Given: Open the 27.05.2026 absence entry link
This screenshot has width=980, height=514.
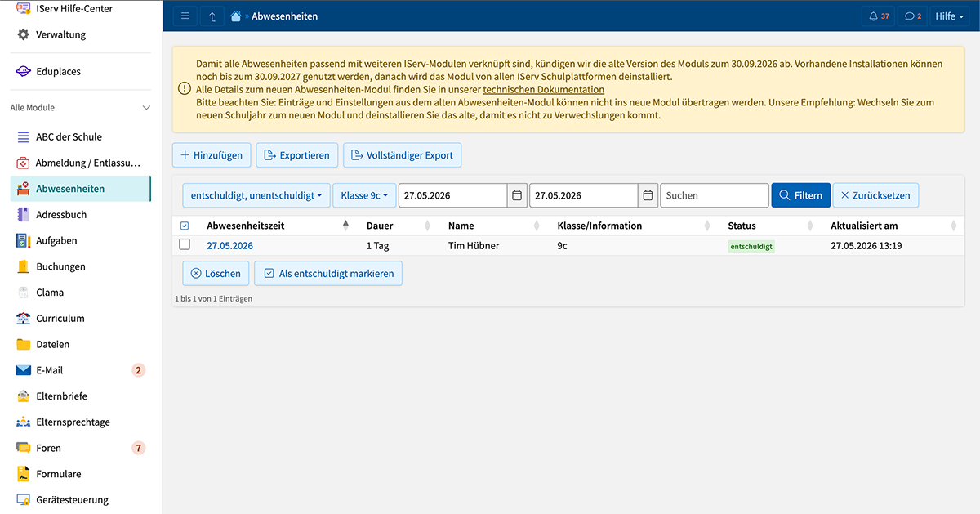Looking at the screenshot, I should (229, 245).
